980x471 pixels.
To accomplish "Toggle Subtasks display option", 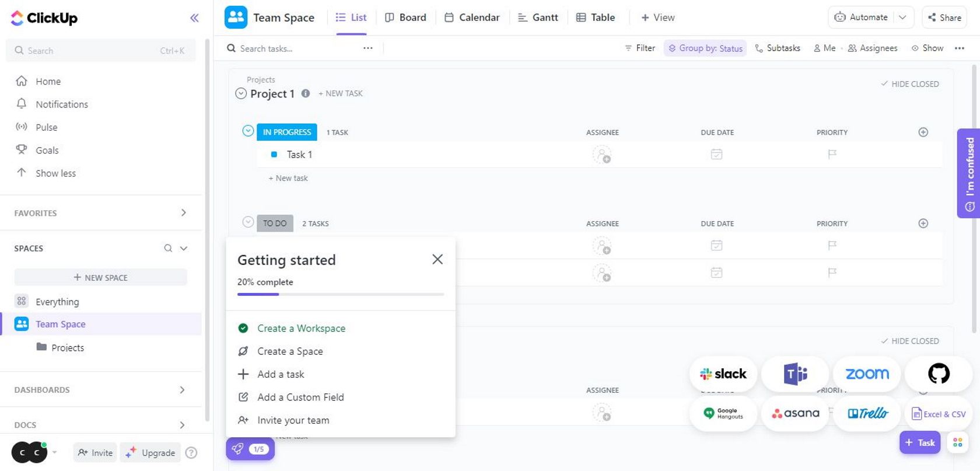I will click(777, 48).
